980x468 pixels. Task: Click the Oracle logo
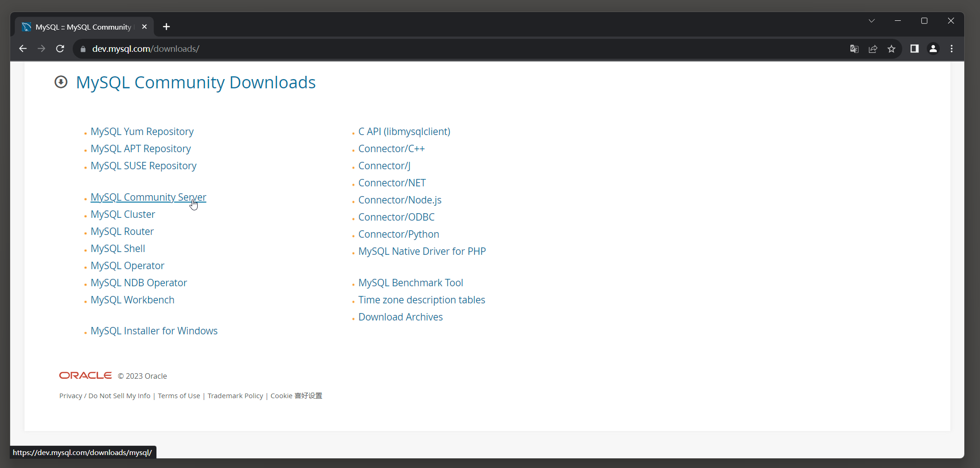click(x=85, y=376)
